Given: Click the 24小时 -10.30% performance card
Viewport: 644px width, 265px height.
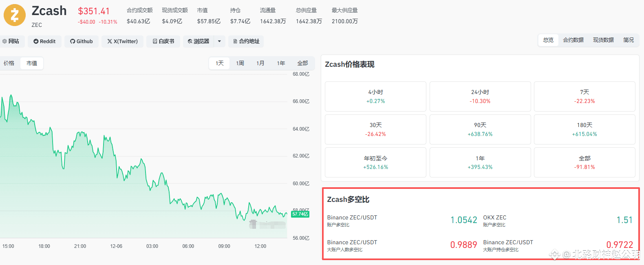Looking at the screenshot, I should click(x=480, y=96).
